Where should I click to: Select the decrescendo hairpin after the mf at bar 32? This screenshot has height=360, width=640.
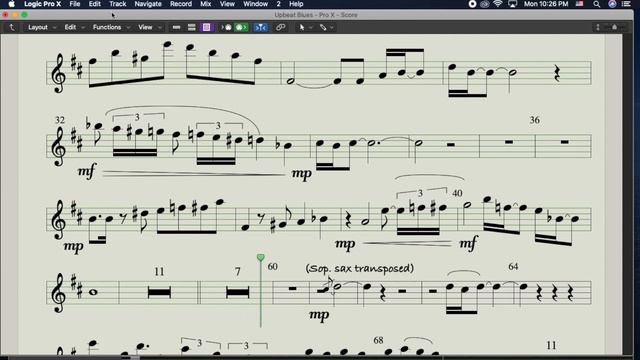(193, 174)
